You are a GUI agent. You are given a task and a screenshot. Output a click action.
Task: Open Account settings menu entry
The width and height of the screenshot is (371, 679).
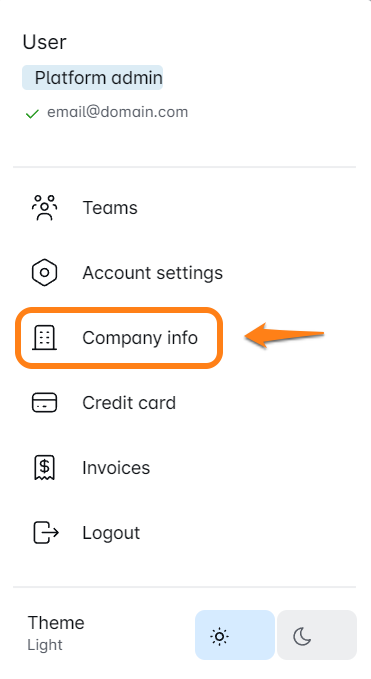pos(152,273)
